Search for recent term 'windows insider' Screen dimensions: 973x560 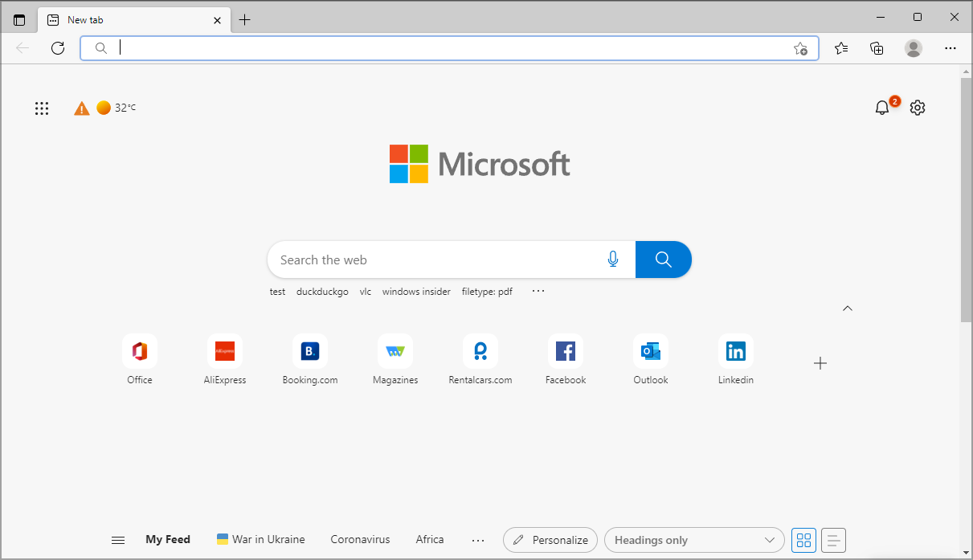pos(416,292)
